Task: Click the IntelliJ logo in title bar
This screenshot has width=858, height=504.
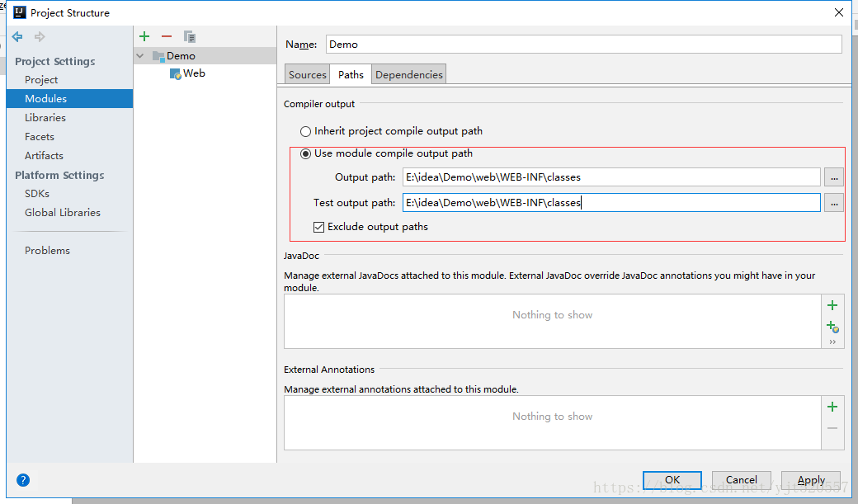Action: [20, 12]
